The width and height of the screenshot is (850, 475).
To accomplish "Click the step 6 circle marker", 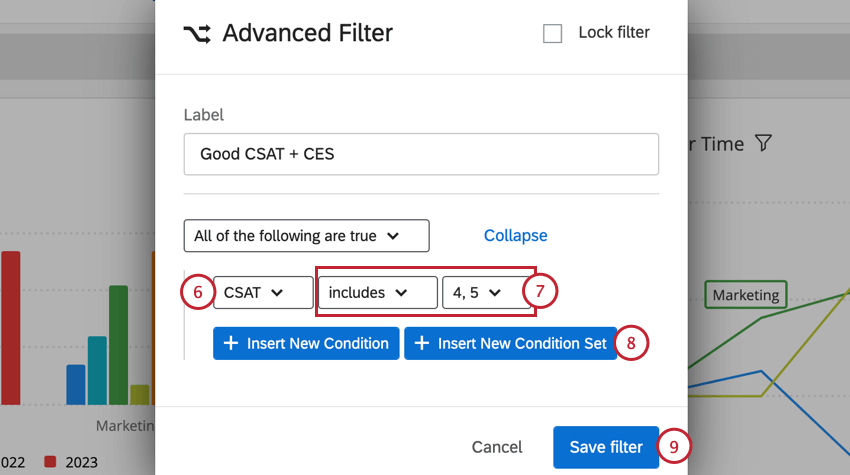I will 198,292.
